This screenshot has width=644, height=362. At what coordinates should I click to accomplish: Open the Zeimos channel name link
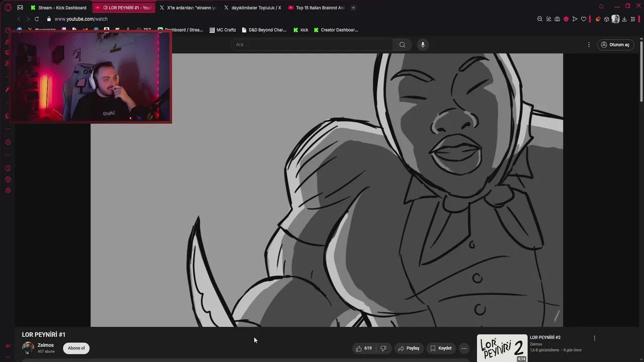tap(46, 345)
